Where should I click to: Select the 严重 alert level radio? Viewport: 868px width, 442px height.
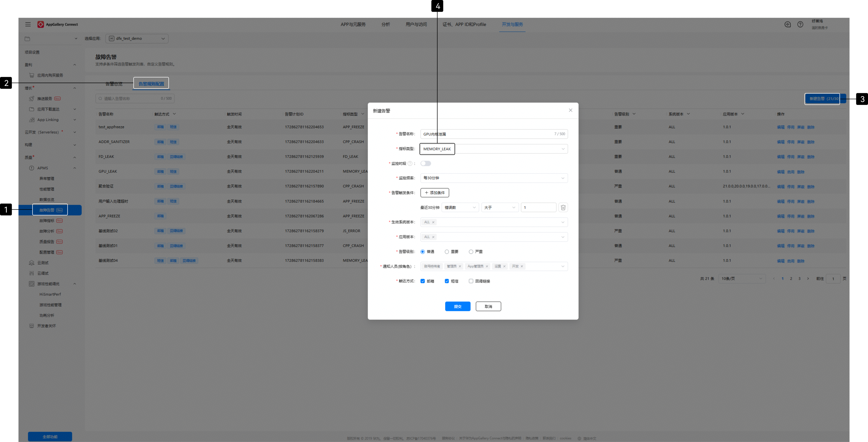471,252
